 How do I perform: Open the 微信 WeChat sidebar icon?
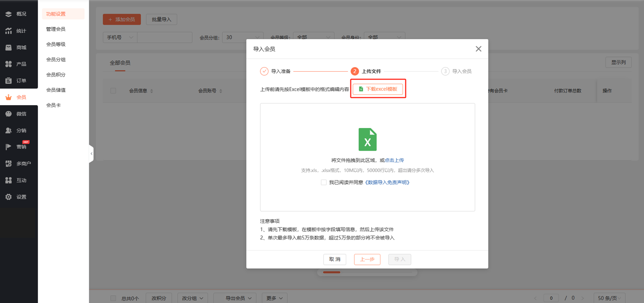tap(8, 114)
